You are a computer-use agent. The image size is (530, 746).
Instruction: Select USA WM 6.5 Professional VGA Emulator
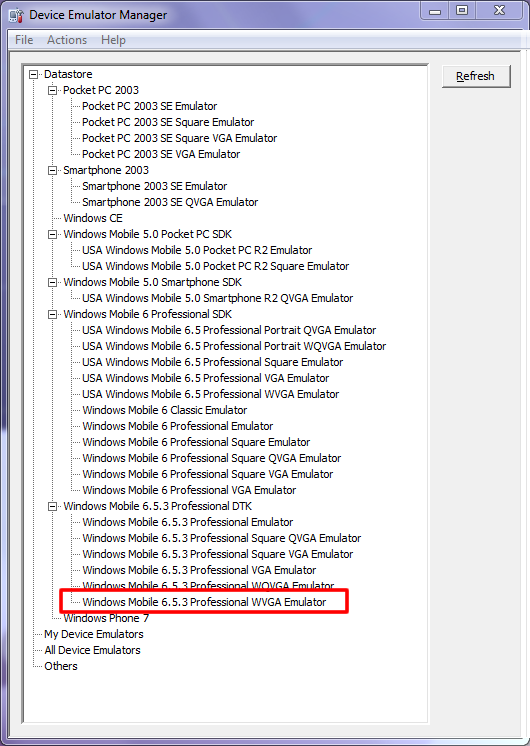coord(206,378)
